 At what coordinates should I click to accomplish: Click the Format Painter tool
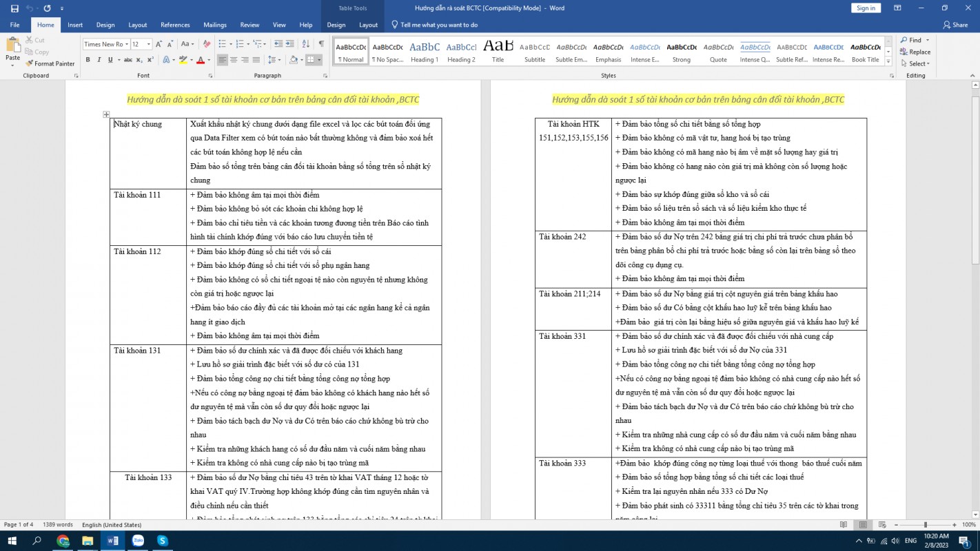[x=50, y=63]
